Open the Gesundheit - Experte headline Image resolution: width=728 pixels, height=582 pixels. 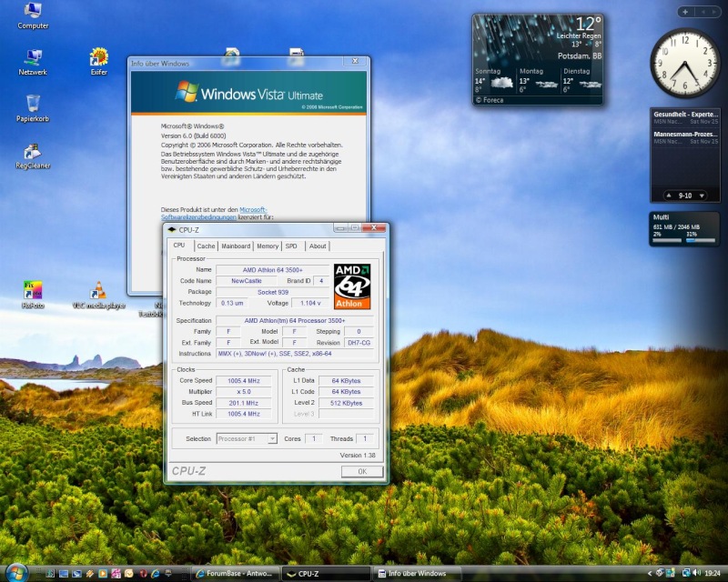[x=686, y=114]
